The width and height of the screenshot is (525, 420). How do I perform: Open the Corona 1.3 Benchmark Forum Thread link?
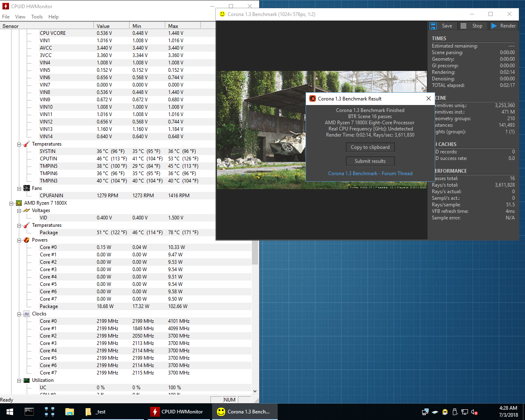[x=370, y=173]
